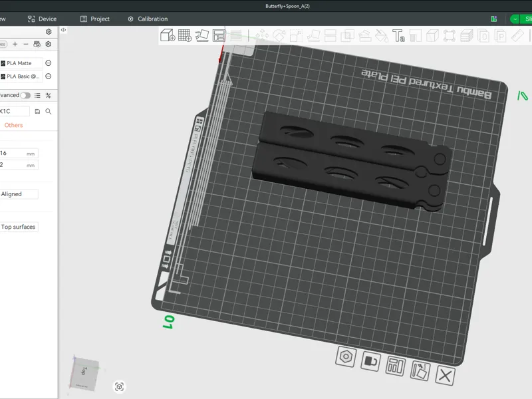Click the plate lock icon beside the hexagon
This screenshot has width=532, height=399.
370,361
